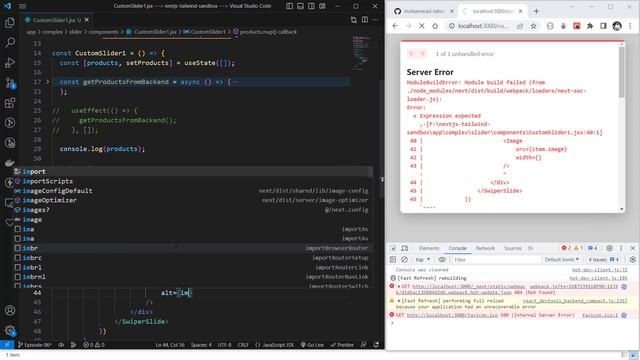Image resolution: width=640 pixels, height=360 pixels.
Task: Click the errors and warnings count in status bar
Action: [94, 345]
